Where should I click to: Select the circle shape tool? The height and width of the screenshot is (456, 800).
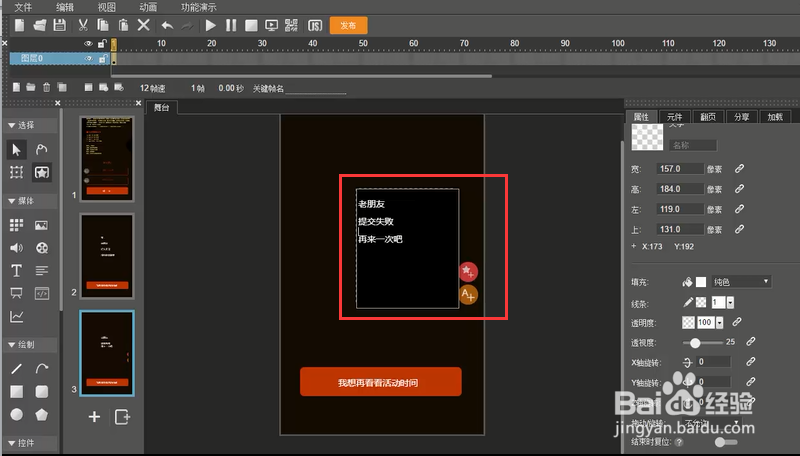coord(16,415)
